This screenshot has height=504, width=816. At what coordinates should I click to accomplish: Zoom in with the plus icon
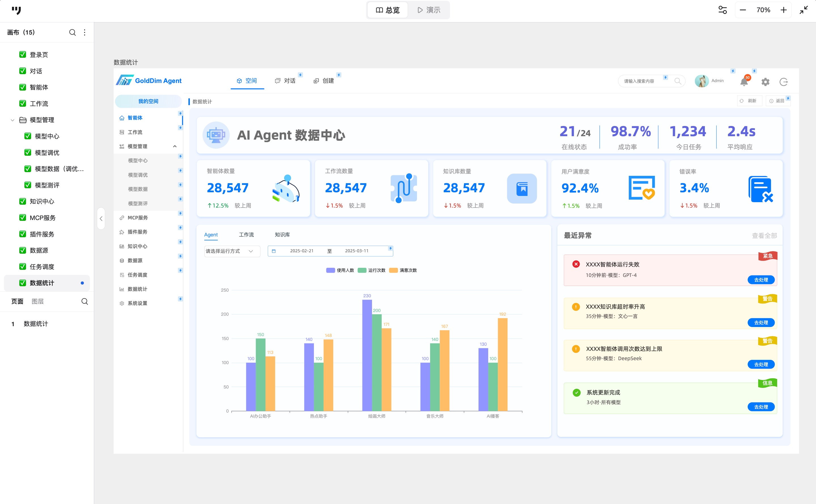coord(784,10)
